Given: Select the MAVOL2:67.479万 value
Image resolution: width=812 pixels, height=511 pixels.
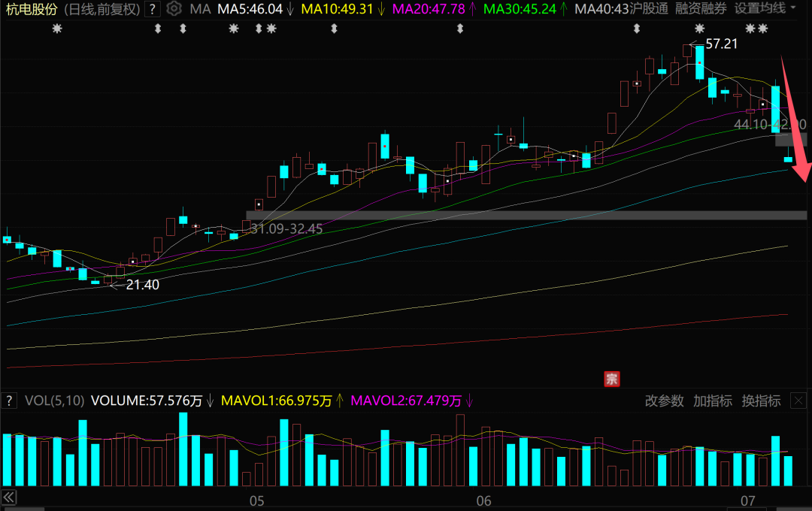Looking at the screenshot, I should click(x=406, y=401).
